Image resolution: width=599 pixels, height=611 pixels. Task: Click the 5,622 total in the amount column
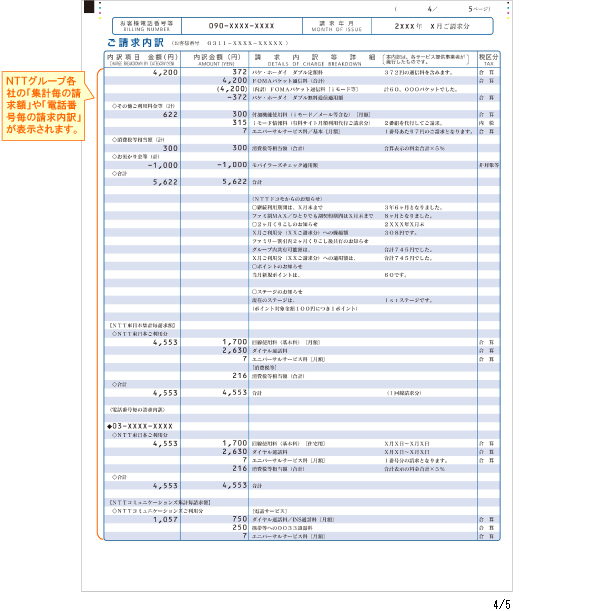(x=235, y=182)
